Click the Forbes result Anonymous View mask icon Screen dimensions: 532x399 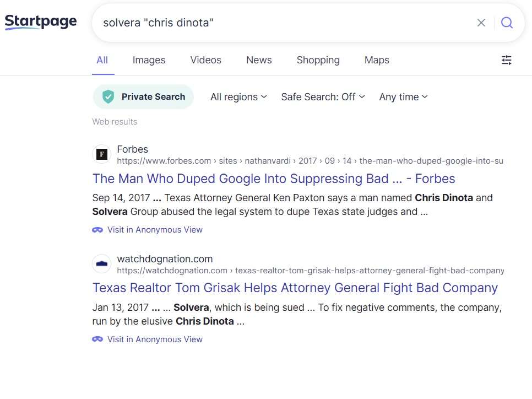(97, 230)
